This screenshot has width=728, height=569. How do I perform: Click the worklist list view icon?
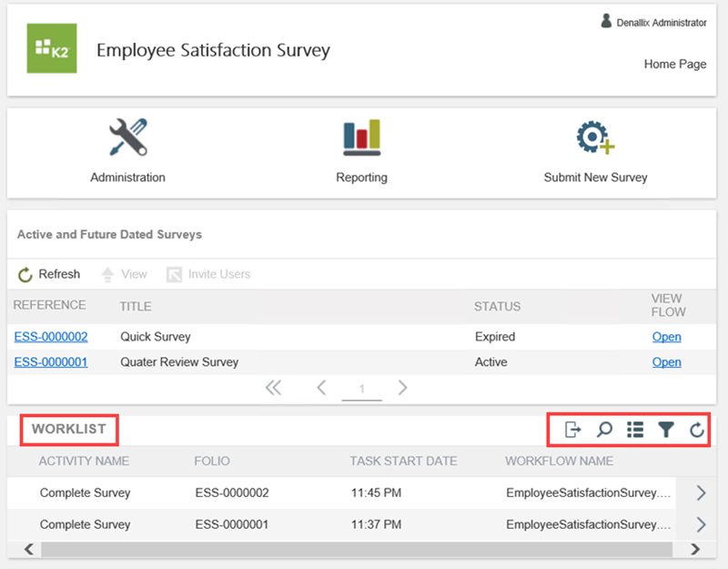(635, 430)
